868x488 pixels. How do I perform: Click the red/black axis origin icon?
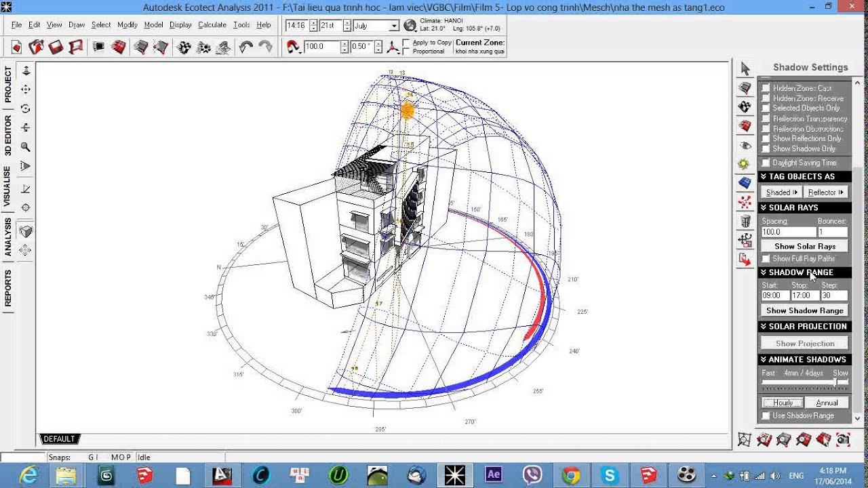point(393,47)
